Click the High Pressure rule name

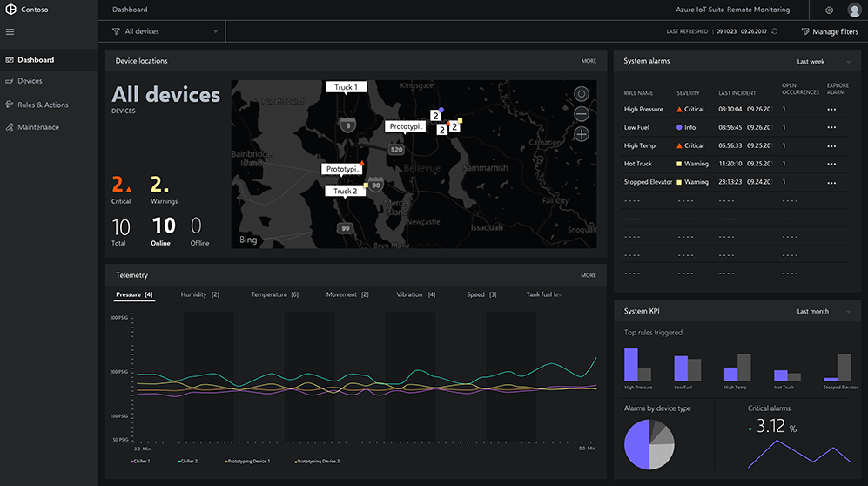[643, 110]
